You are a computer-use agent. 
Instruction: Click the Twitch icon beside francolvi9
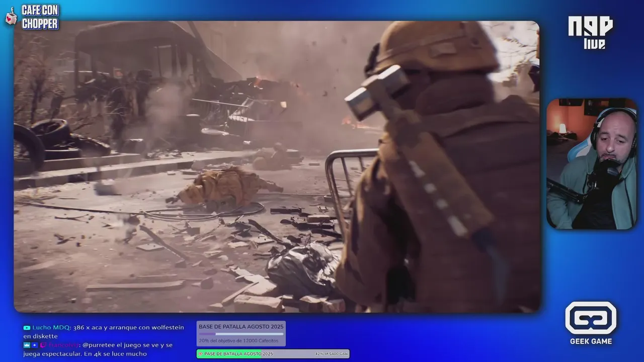43,345
